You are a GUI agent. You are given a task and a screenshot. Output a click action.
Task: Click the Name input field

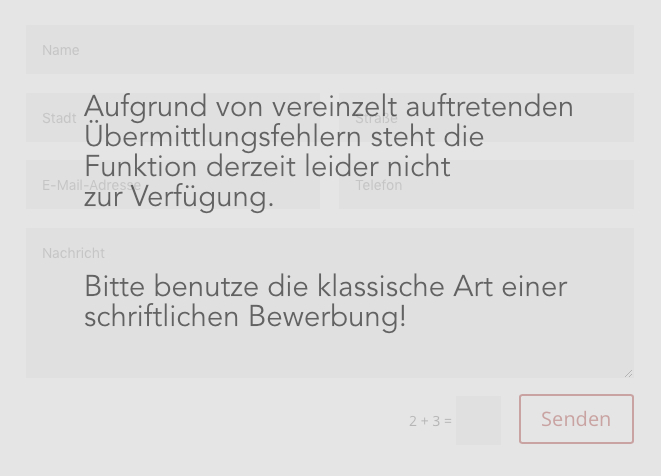pyautogui.click(x=330, y=49)
